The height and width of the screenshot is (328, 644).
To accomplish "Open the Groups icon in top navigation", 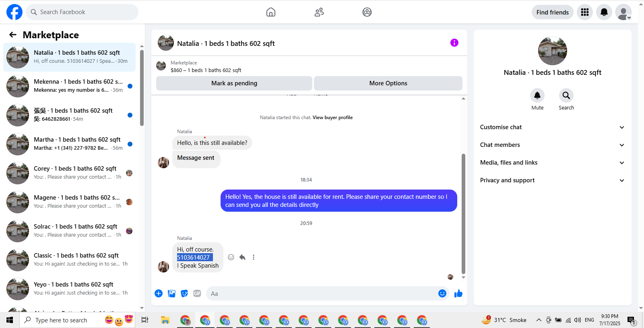I will [367, 12].
